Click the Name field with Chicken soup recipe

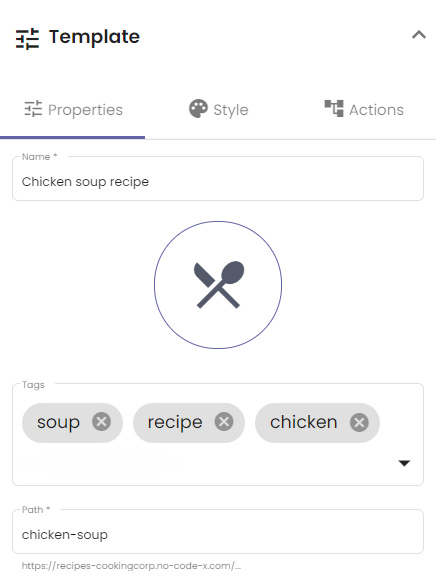click(x=218, y=179)
